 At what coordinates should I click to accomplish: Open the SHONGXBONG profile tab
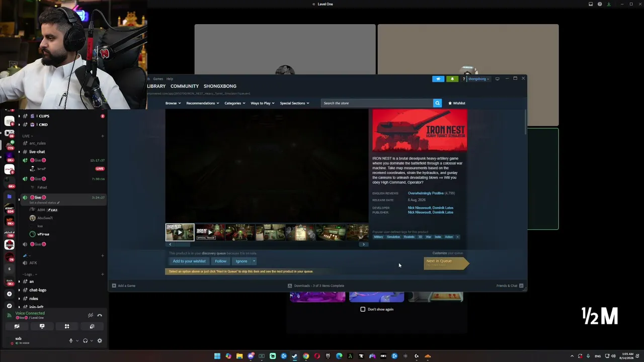[220, 86]
